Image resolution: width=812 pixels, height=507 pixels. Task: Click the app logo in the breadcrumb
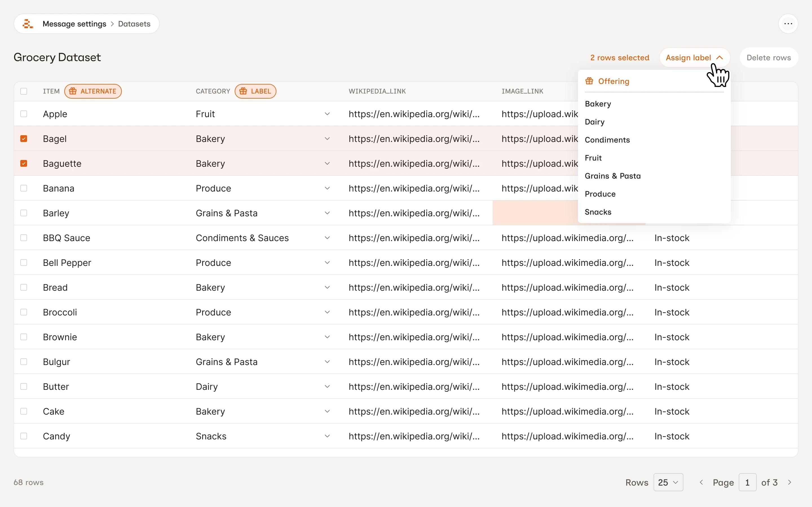(x=28, y=24)
